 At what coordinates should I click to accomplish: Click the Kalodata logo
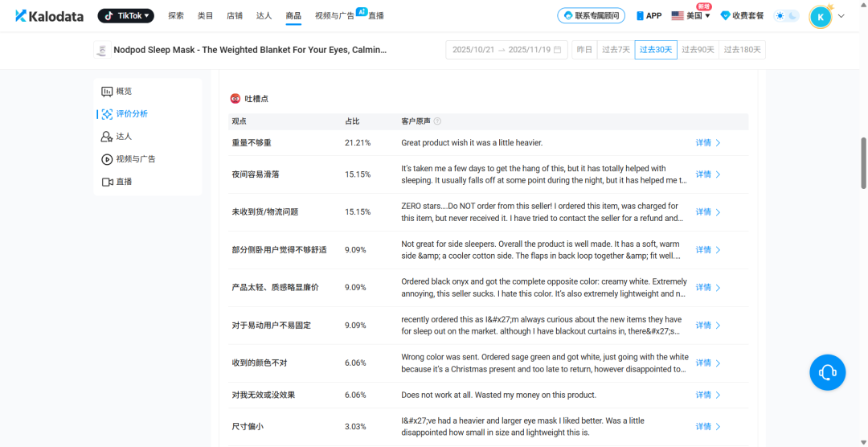pos(49,16)
